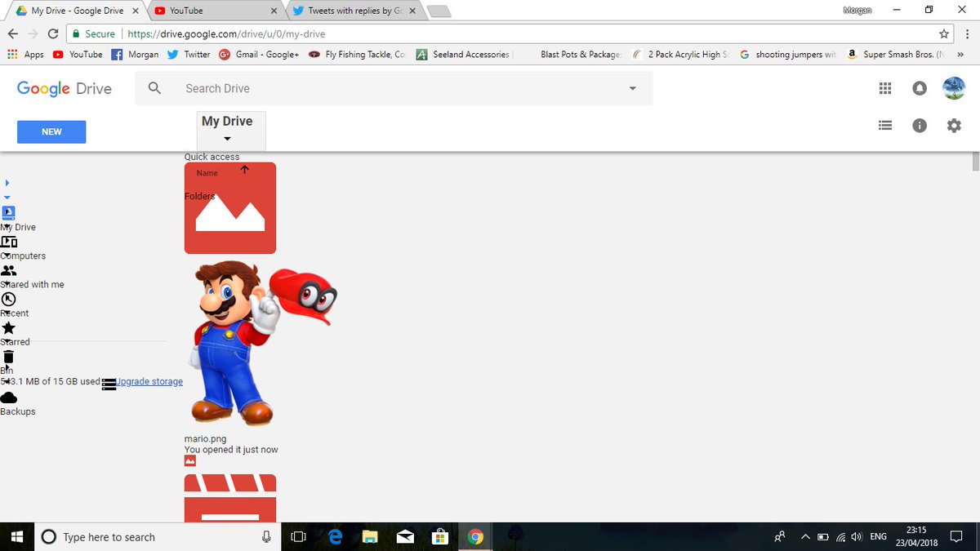Image resolution: width=980 pixels, height=551 pixels.
Task: Open the Seeland Accessories bookmark
Action: coord(463,55)
